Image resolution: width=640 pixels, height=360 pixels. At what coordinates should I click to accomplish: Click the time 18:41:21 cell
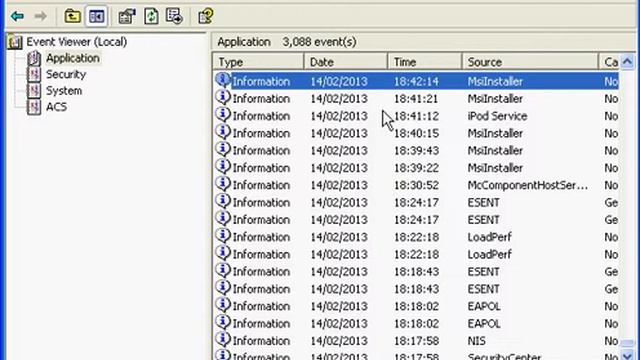coord(416,99)
